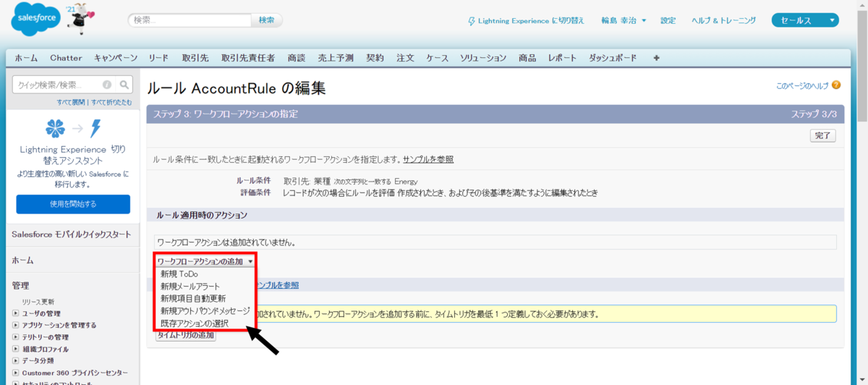The height and width of the screenshot is (385, 868).
Task: Expand 組織プロファイル tree node
Action: (x=15, y=348)
